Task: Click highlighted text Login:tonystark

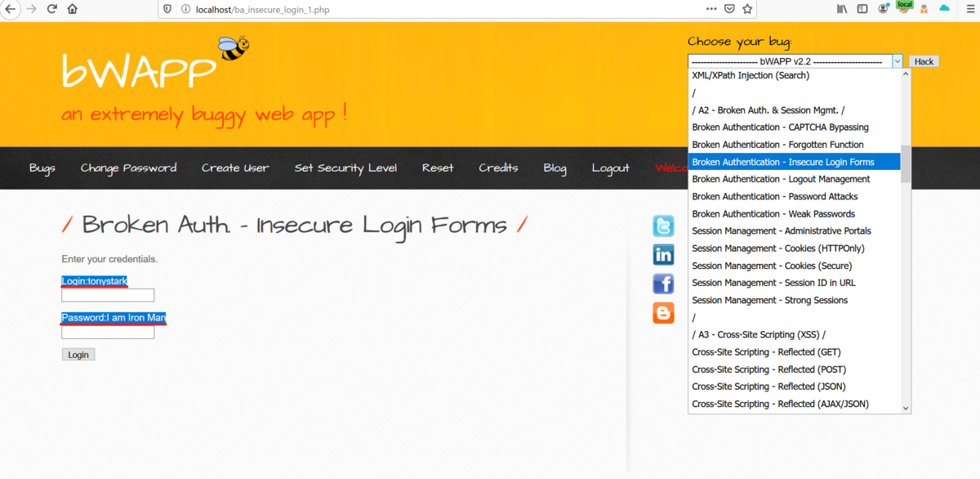Action: 95,281
